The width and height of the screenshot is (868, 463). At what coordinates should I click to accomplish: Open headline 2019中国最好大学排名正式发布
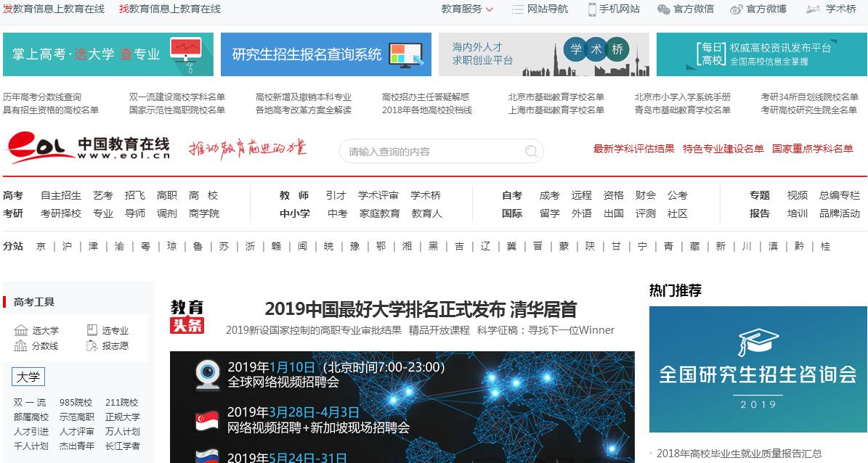pyautogui.click(x=421, y=309)
